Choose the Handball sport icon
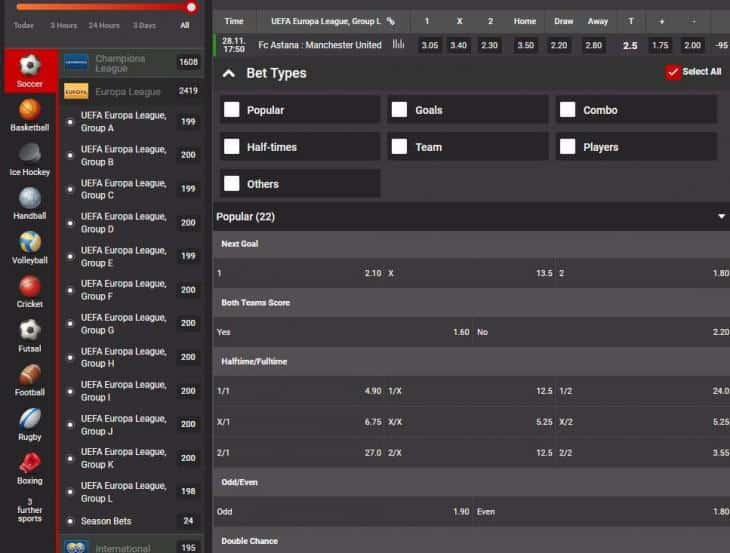This screenshot has width=730, height=553. pyautogui.click(x=29, y=197)
